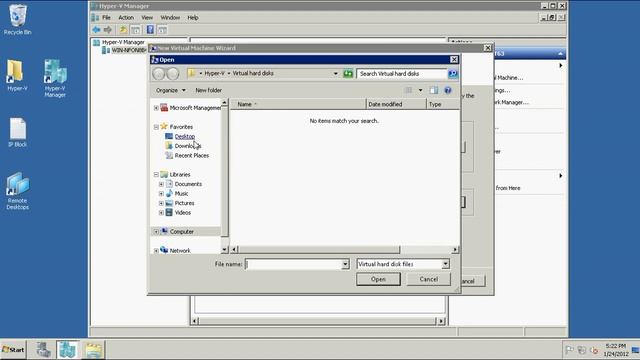640x360 pixels.
Task: Click the File name input field
Action: [293, 264]
